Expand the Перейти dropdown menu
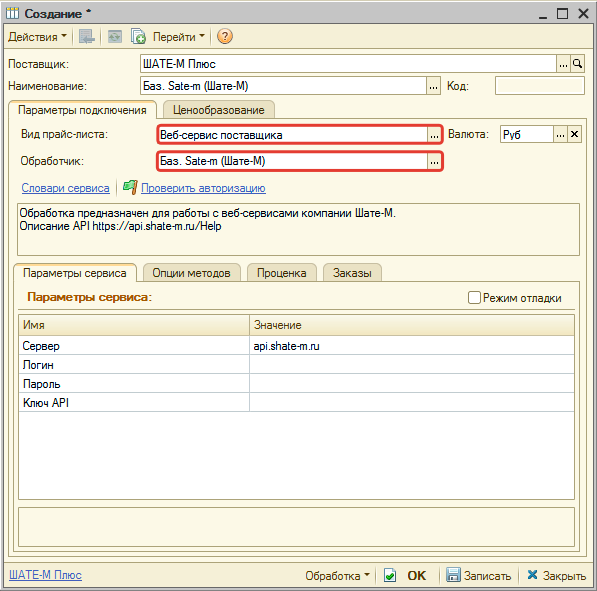This screenshot has height=591, width=597. (179, 37)
